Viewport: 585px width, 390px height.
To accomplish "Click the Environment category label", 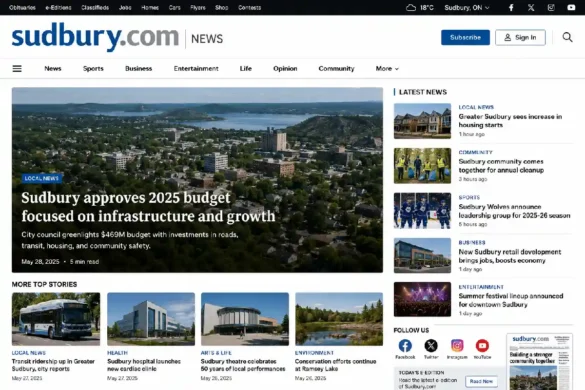I will pyautogui.click(x=314, y=353).
